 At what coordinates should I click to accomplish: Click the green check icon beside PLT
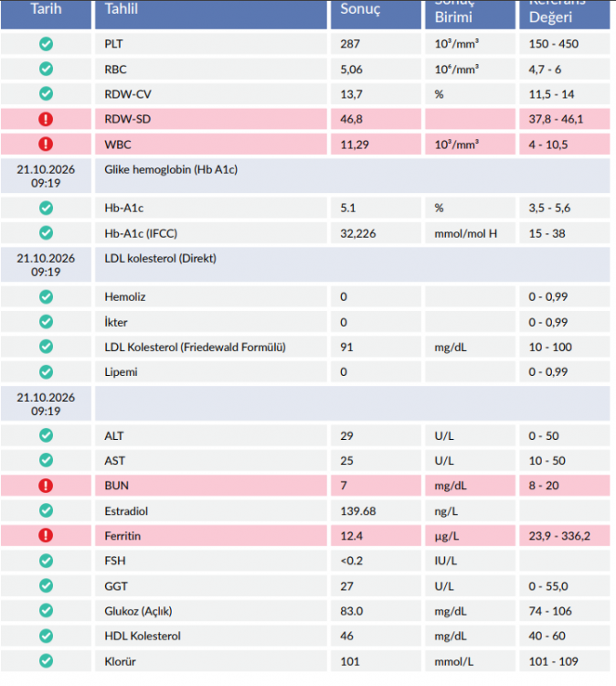pos(46,44)
